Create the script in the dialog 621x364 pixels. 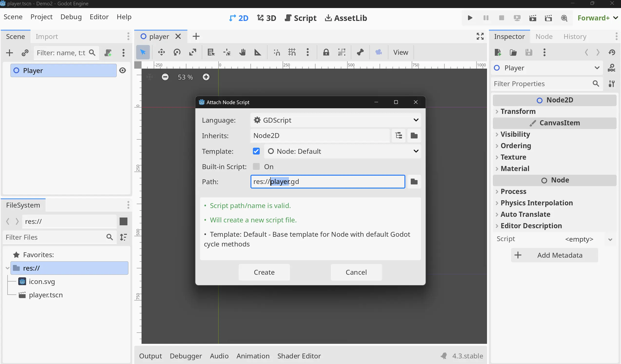[x=264, y=272]
